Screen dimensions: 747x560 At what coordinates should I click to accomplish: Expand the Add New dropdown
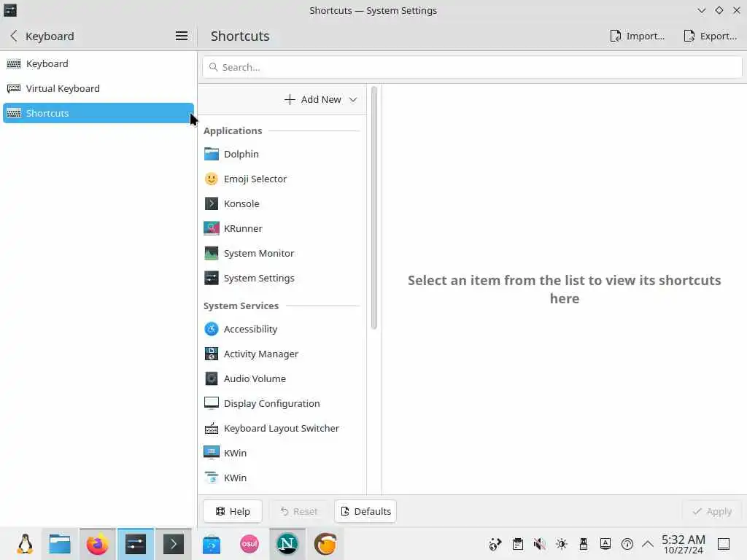321,99
